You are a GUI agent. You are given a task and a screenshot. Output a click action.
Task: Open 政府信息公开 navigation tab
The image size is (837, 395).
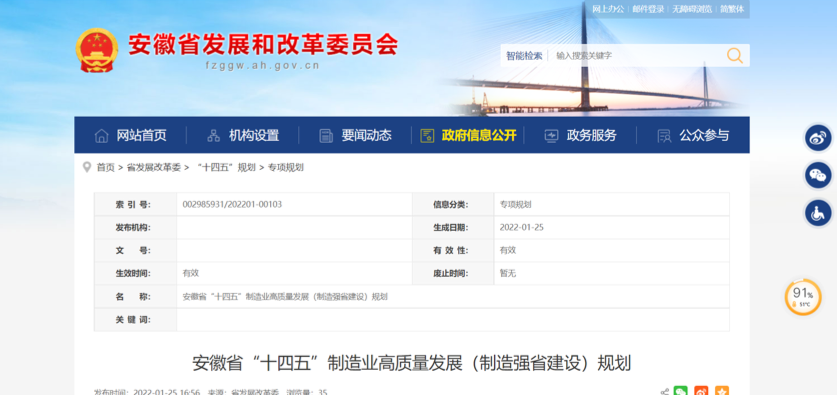pos(479,136)
